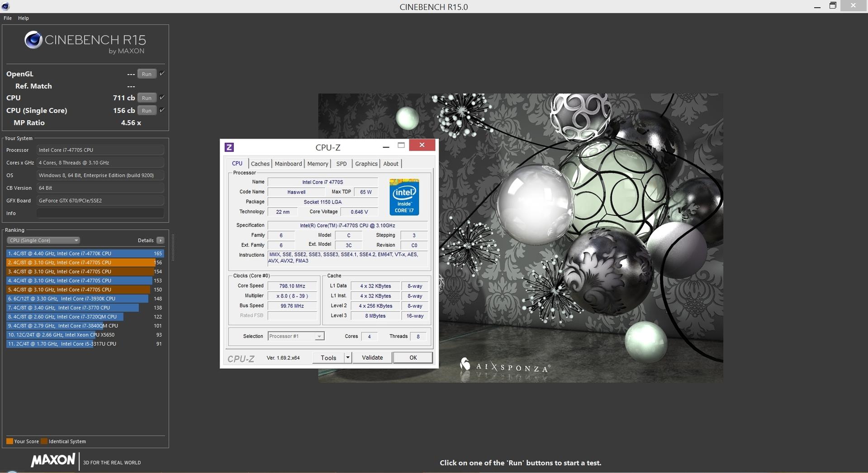The image size is (868, 473).
Task: Select ranking row 7 Intel Core i7-3770
Action: (x=85, y=307)
